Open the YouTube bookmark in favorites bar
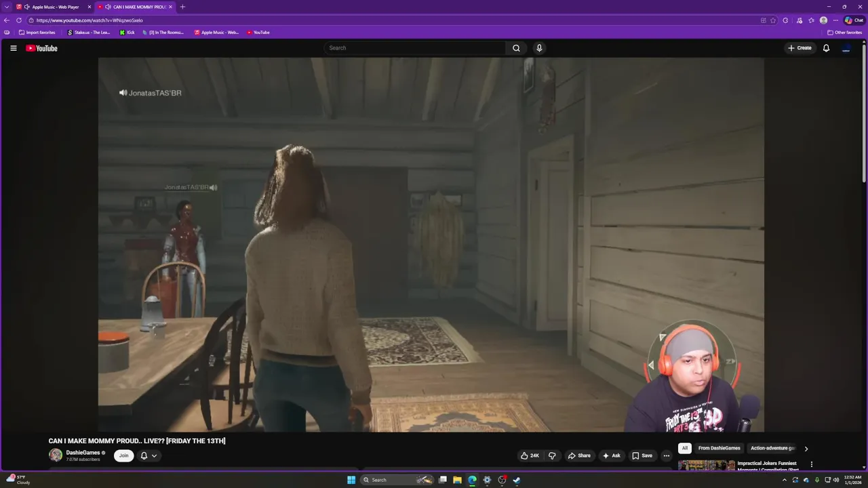 (x=258, y=33)
